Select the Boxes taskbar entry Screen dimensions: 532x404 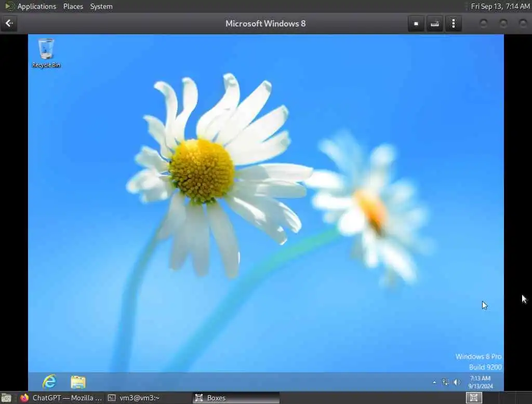click(x=236, y=398)
